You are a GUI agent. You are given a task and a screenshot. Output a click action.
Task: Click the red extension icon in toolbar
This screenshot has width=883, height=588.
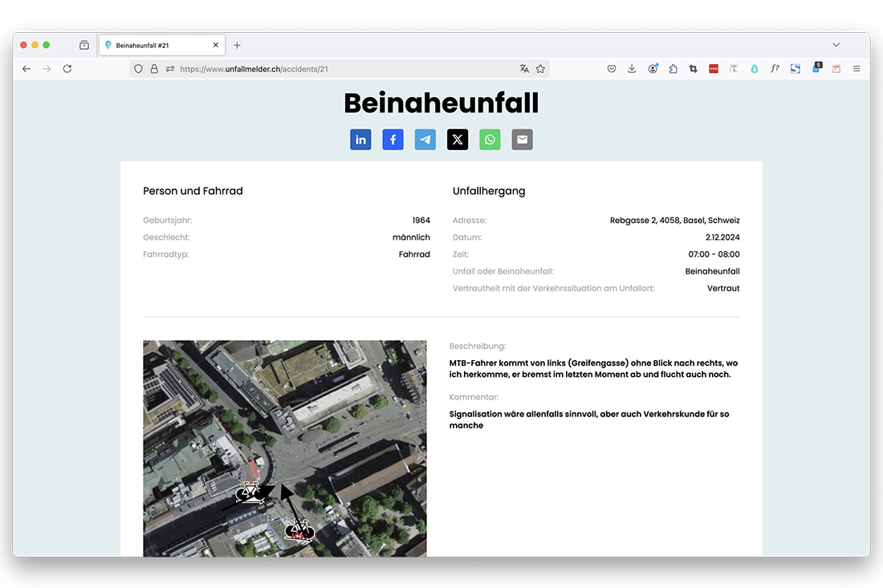(714, 69)
